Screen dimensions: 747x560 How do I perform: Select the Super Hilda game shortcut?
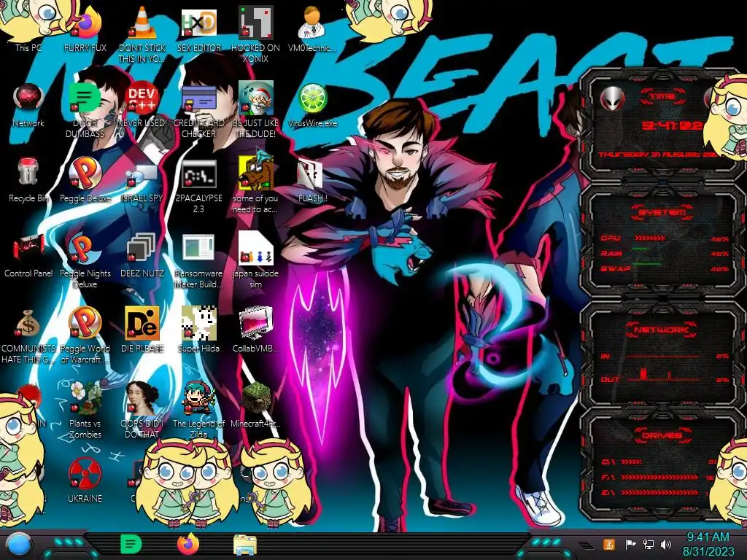coord(198,330)
